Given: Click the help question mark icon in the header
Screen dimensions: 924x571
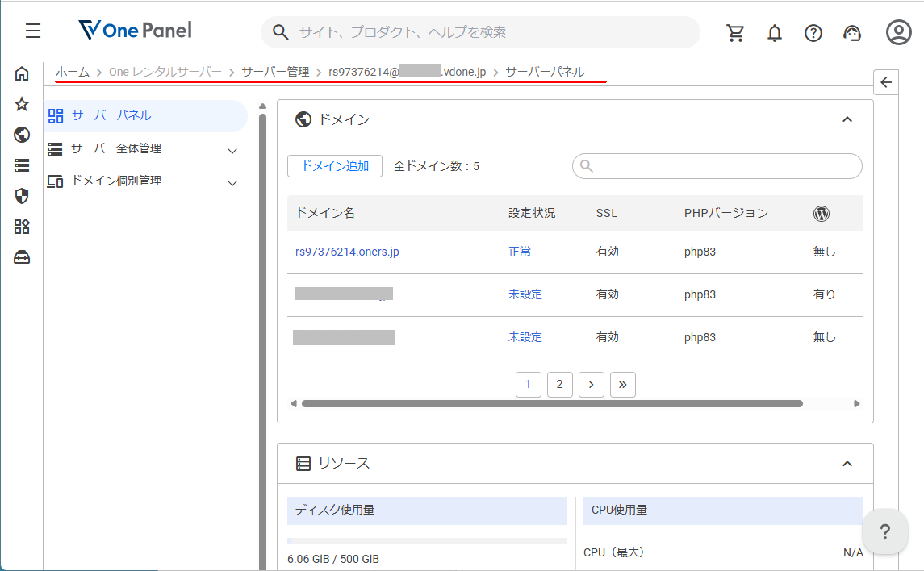Looking at the screenshot, I should click(813, 32).
